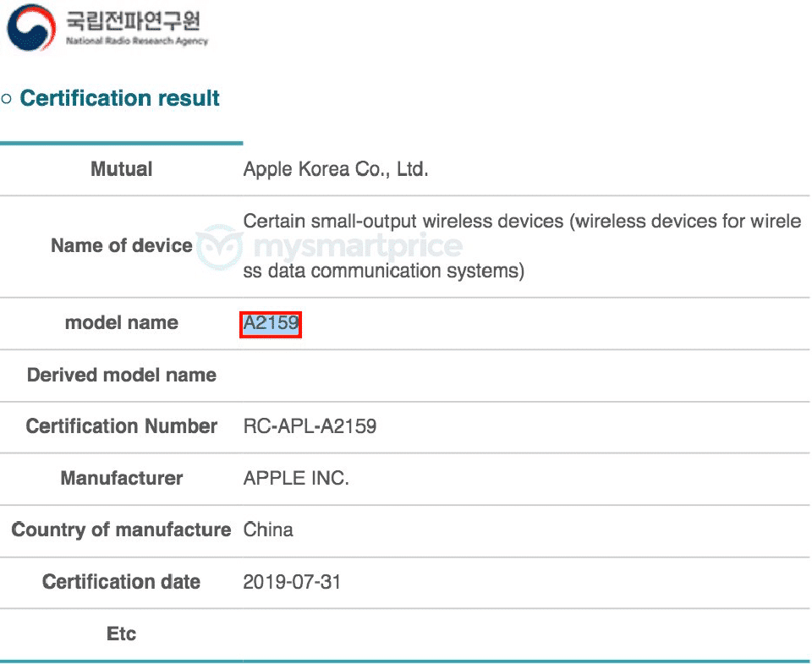Click the highlighted model value A2159

[271, 324]
